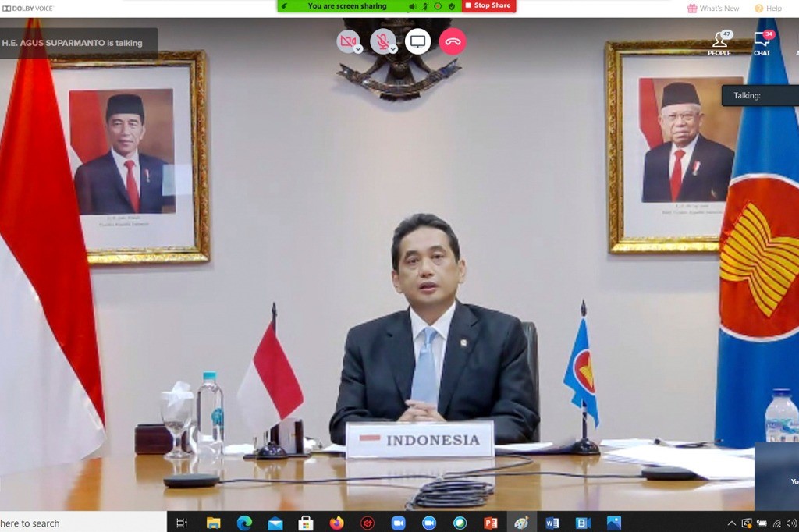The width and height of the screenshot is (799, 532).
Task: Click the DOLBY VOICE label
Action: [x=27, y=8]
